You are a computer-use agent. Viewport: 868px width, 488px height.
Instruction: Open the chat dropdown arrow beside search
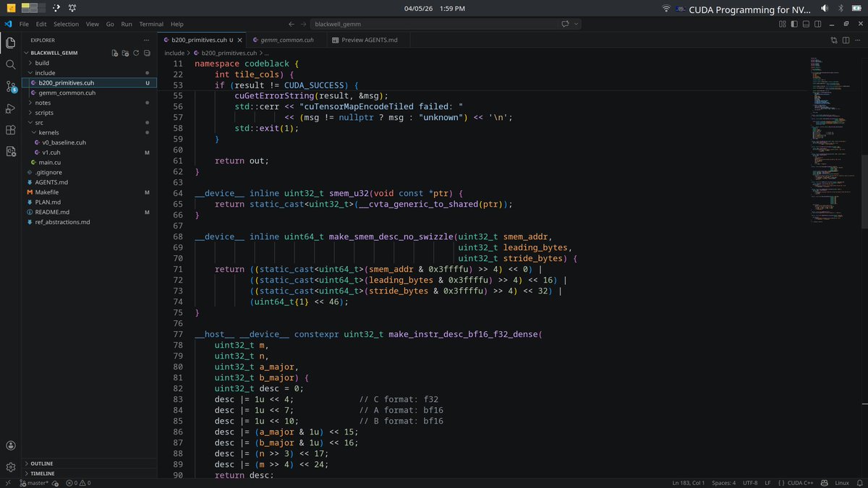(576, 24)
